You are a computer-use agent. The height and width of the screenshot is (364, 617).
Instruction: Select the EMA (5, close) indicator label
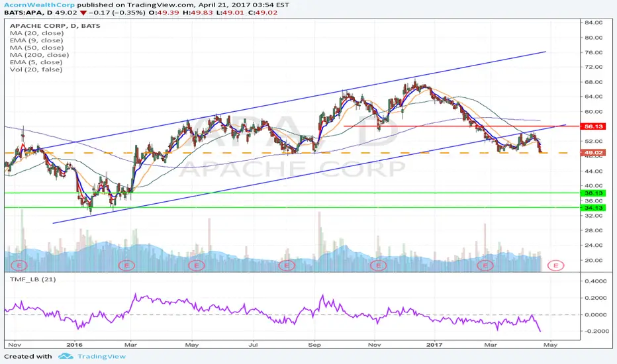[36, 62]
